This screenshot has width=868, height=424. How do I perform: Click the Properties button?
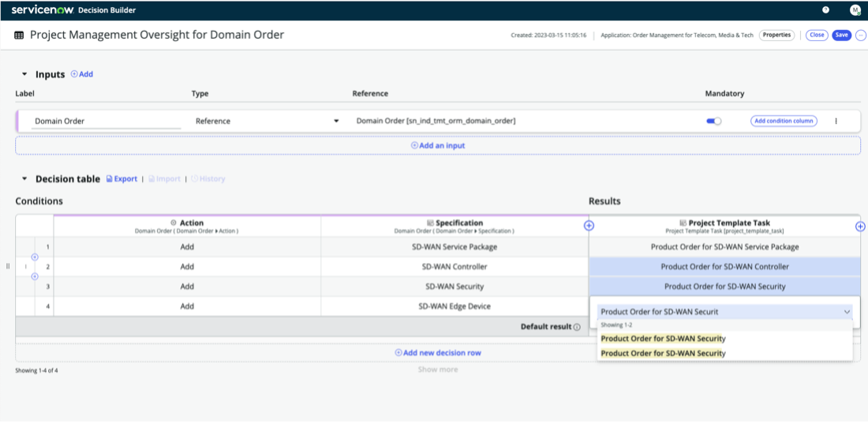(776, 35)
